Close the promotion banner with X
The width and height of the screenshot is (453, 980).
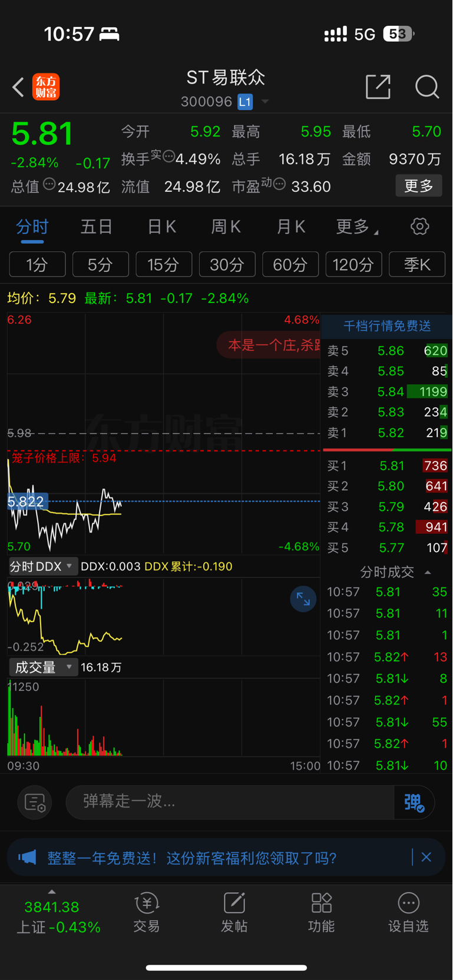pos(426,858)
